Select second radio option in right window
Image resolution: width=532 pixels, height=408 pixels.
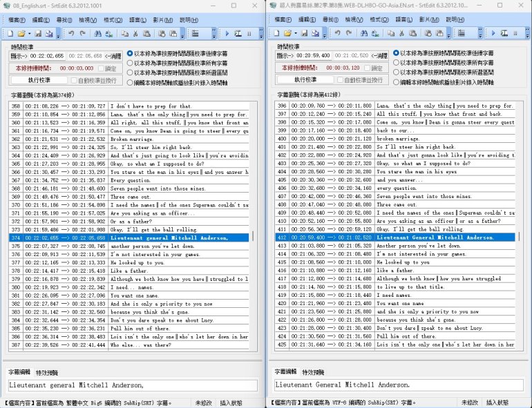[x=396, y=63]
